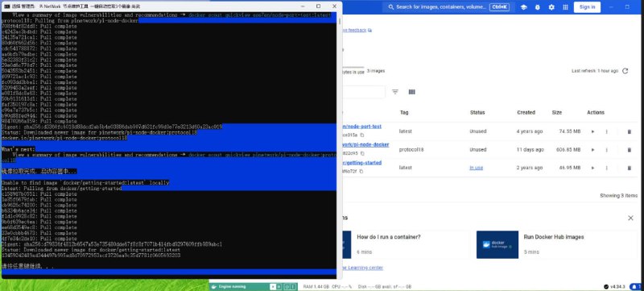
Task: Delete the getting-started image
Action: tap(629, 168)
